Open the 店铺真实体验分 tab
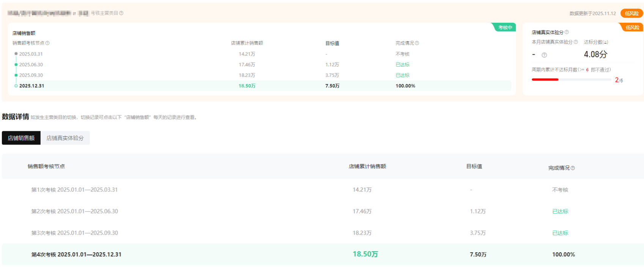644x275 pixels. [x=65, y=138]
